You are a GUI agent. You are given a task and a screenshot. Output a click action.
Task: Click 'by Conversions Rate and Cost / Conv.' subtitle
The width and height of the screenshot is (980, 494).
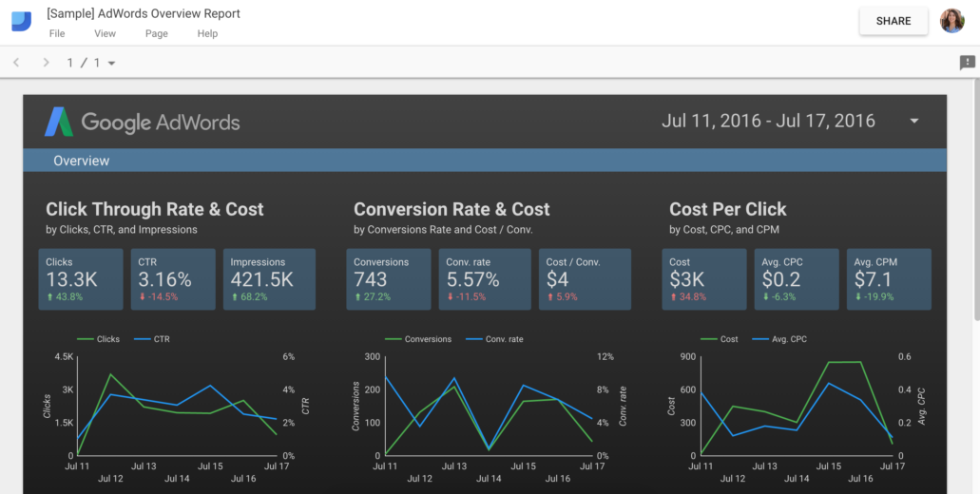pos(443,230)
